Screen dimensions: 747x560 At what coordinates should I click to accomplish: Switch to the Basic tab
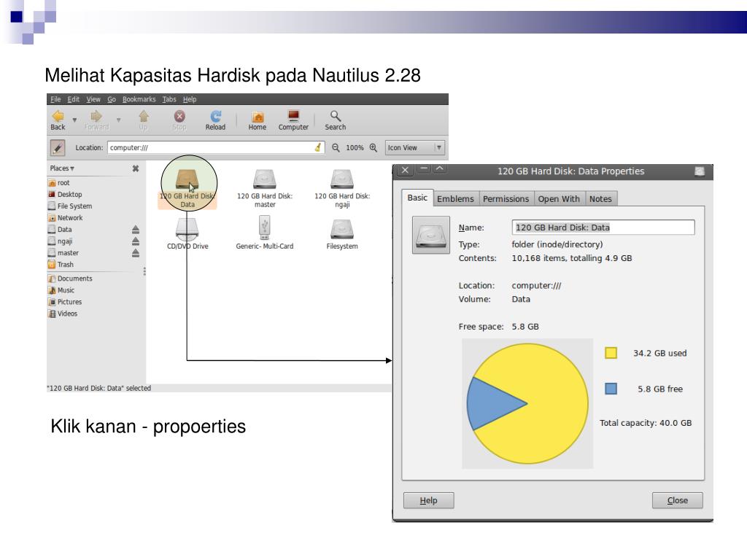417,198
